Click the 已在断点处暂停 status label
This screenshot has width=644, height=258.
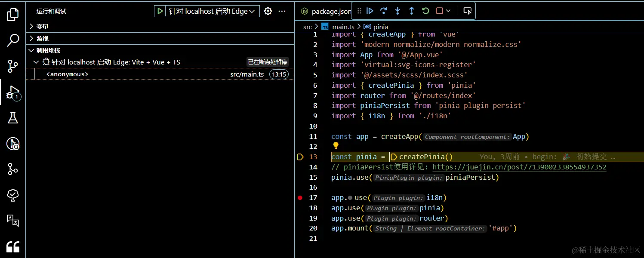point(267,62)
